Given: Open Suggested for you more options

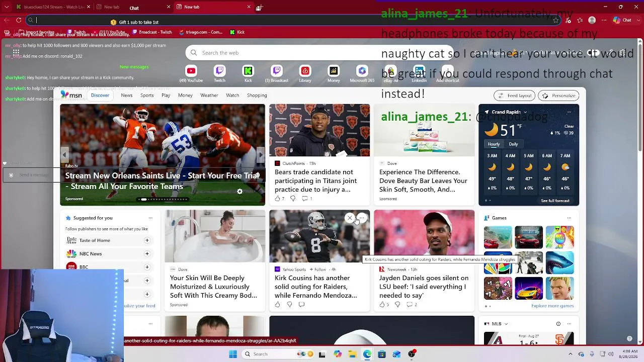Looking at the screenshot, I should (150, 218).
